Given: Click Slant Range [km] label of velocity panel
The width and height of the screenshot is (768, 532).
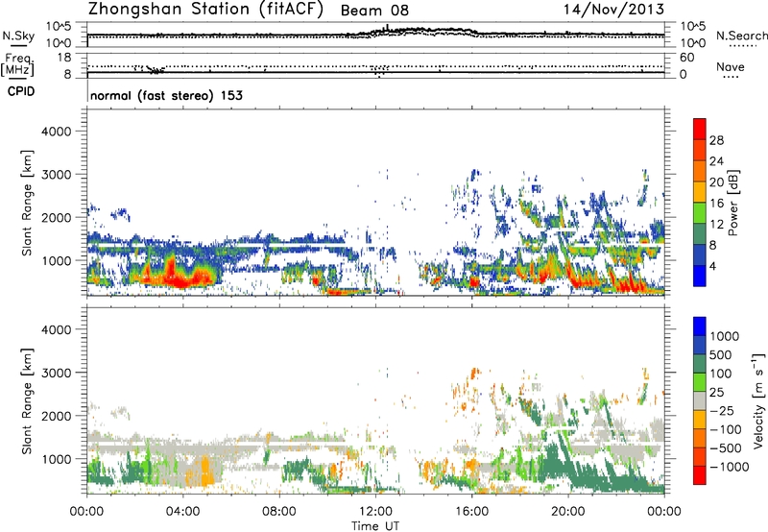Looking at the screenshot, I should point(27,401).
